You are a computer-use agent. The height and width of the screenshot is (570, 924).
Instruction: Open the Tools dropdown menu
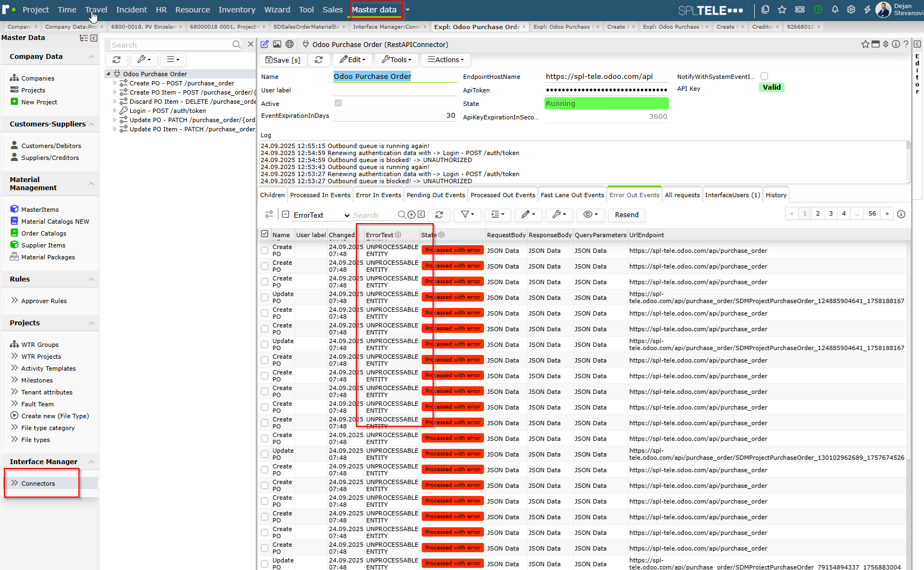point(397,60)
